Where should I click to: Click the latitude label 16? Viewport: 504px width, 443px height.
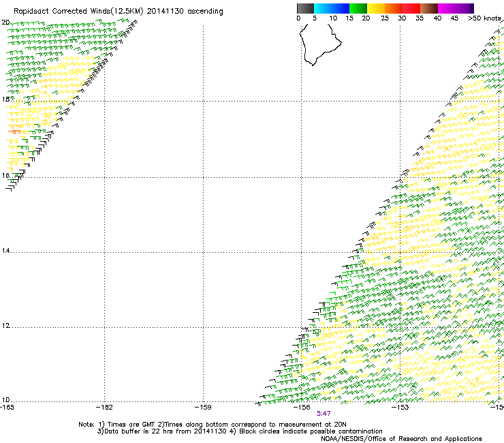pos(5,175)
